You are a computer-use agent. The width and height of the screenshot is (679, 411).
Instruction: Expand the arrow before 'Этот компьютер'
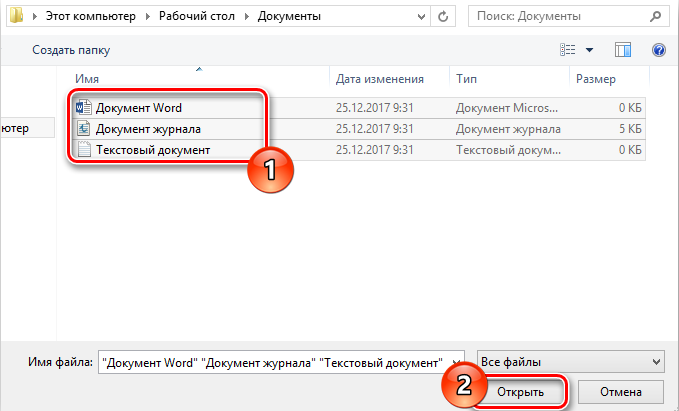point(35,16)
